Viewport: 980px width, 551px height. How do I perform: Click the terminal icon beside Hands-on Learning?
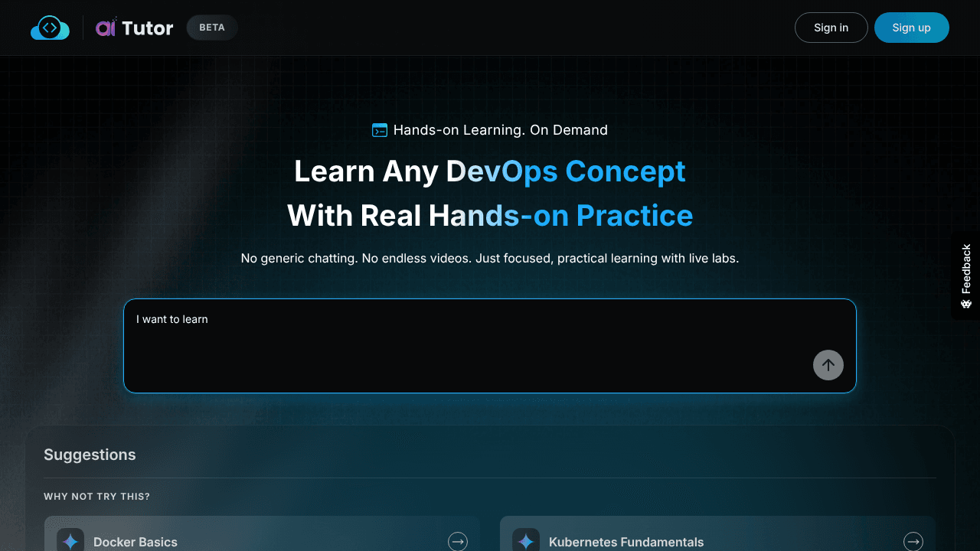(380, 130)
